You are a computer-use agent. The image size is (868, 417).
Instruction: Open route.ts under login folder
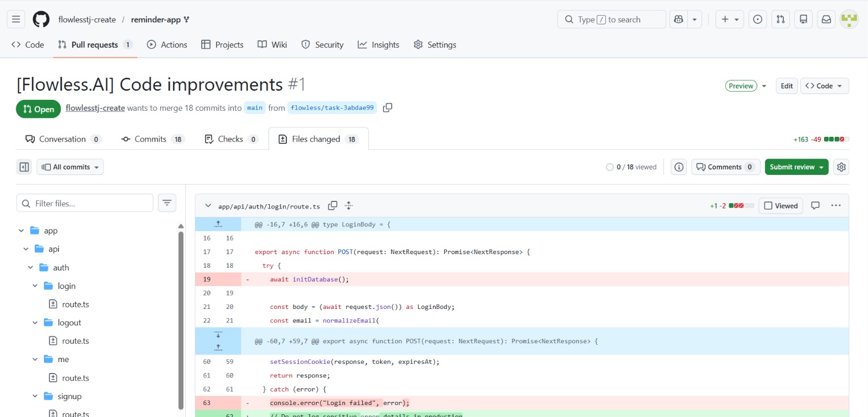coord(75,304)
